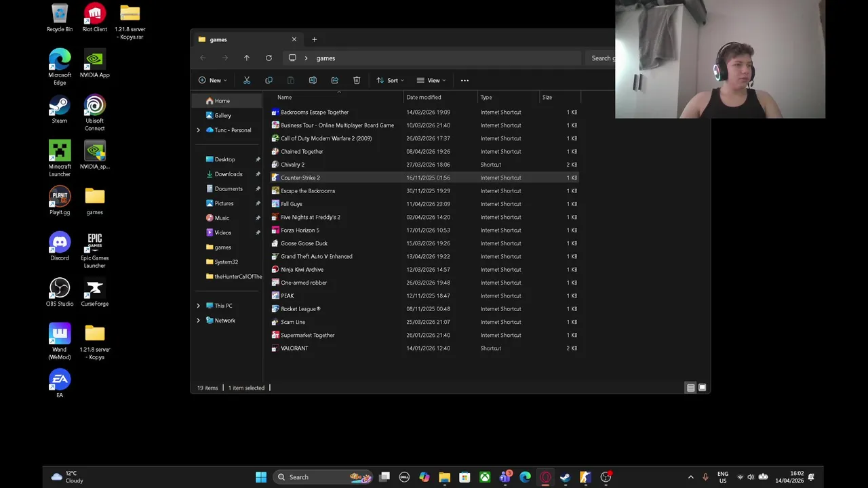This screenshot has height=488, width=868.
Task: Open the Minecraft Launcher desktop icon
Action: [60, 159]
